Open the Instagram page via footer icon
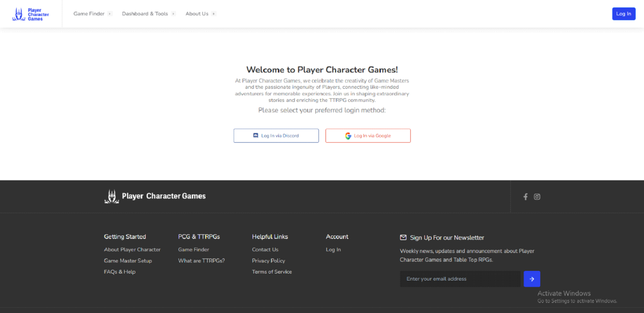The width and height of the screenshot is (644, 313). pos(537,197)
